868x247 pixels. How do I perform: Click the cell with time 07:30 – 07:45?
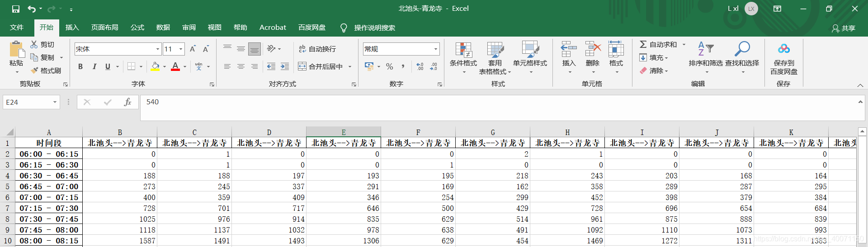coord(49,219)
